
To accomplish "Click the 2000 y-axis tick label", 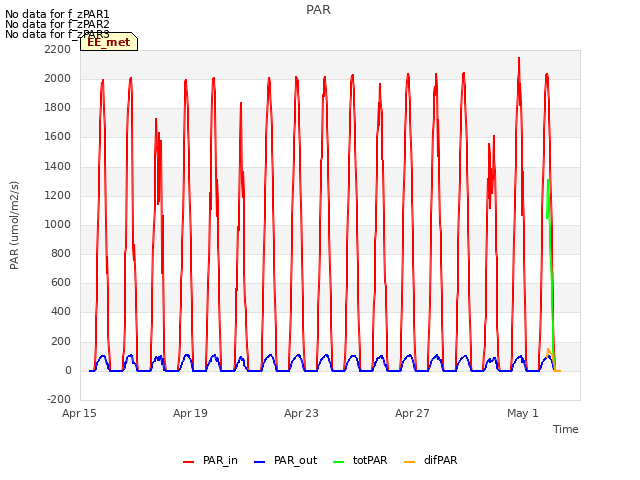I will (x=58, y=78).
